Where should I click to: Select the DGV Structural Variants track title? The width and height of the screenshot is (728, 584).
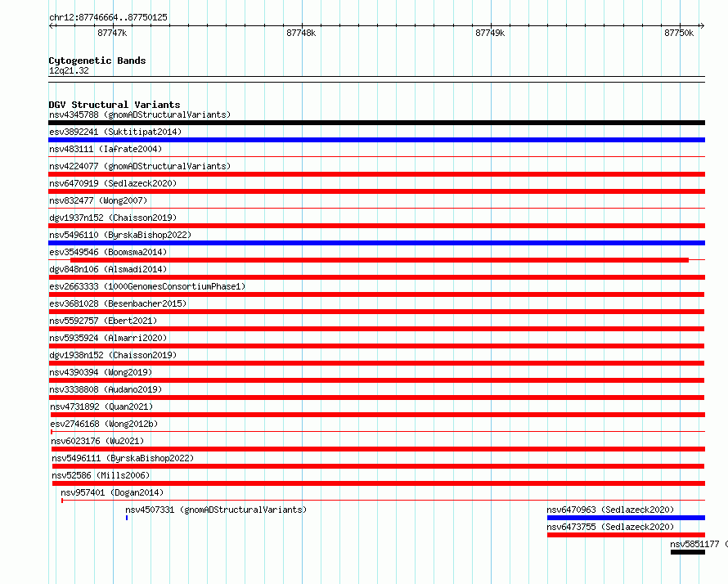point(115,105)
